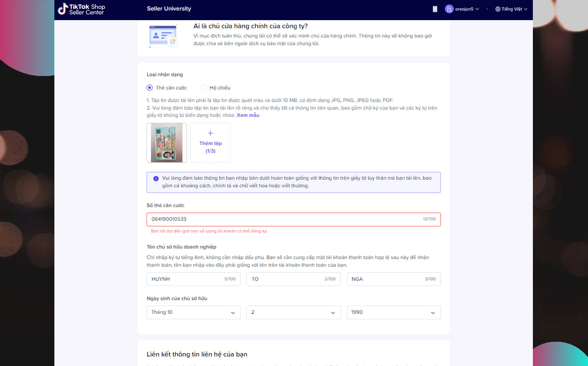Select the Thẻ căn cước radio button

pos(150,88)
